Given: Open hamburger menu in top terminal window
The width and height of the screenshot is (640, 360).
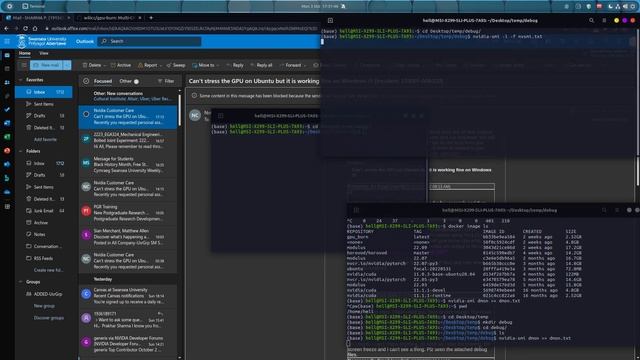Looking at the screenshot, I should click(x=604, y=20).
